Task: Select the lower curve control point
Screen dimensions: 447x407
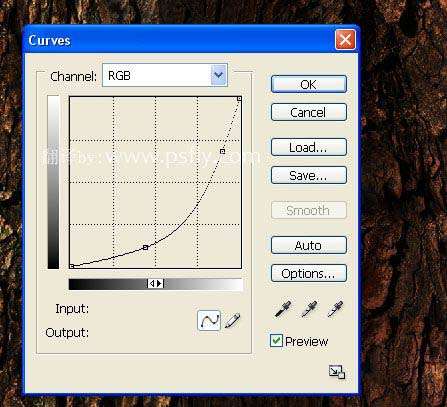Action: click(145, 247)
